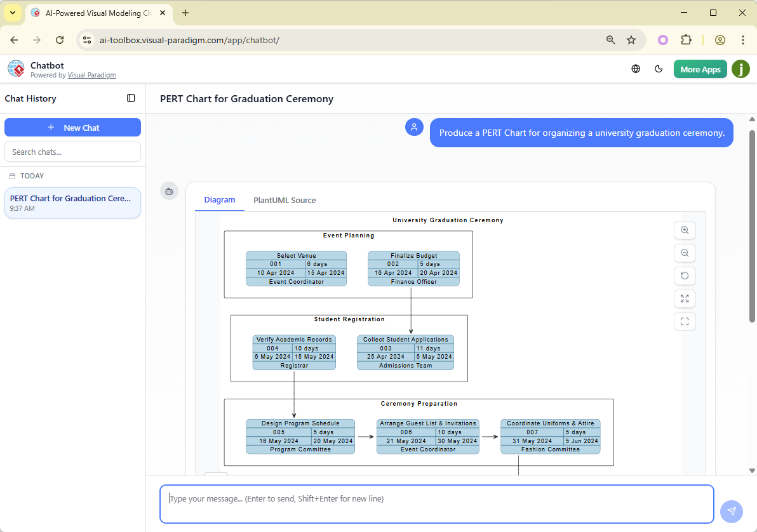Open the language selector globe icon
Screen dimensions: 757x532
click(636, 69)
